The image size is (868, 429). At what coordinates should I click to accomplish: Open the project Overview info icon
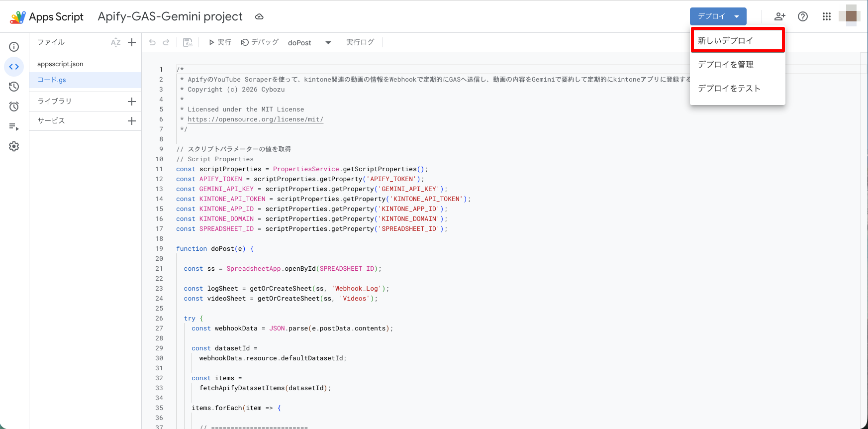click(14, 47)
